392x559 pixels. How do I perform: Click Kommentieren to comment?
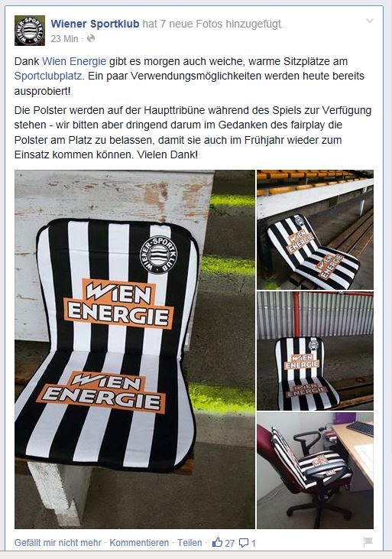coord(139,543)
